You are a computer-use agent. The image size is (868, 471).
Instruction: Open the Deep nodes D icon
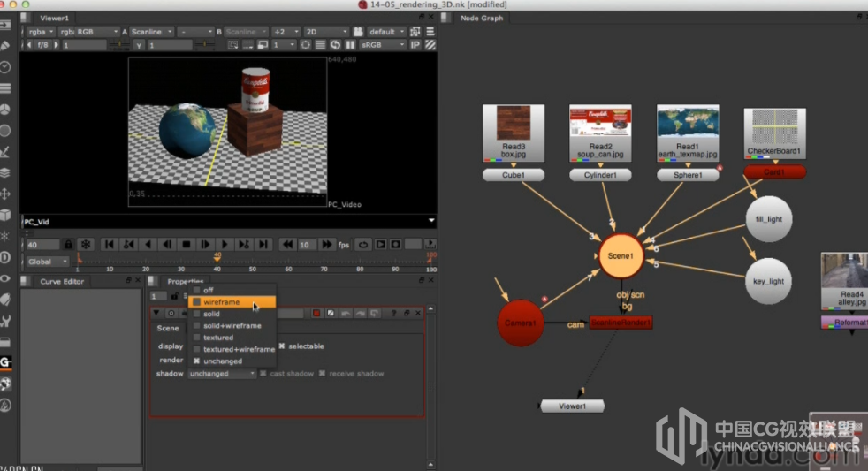(5, 257)
